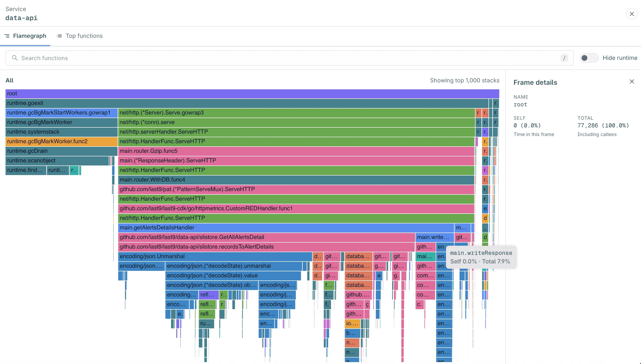Select the truncated main.write… frame
The height and width of the screenshot is (364, 641).
[x=435, y=237]
